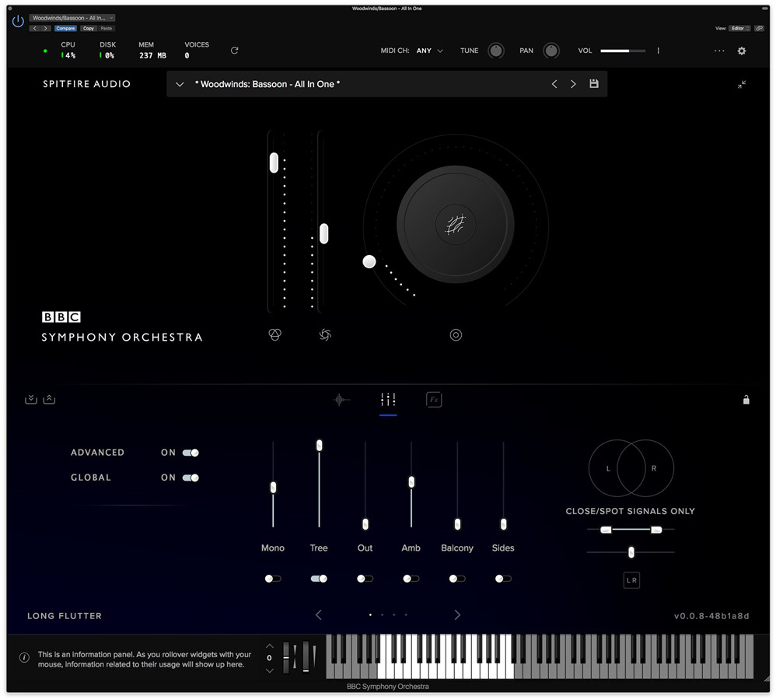Click the download-into-tray icon at panel left
776x700 pixels.
(30, 399)
